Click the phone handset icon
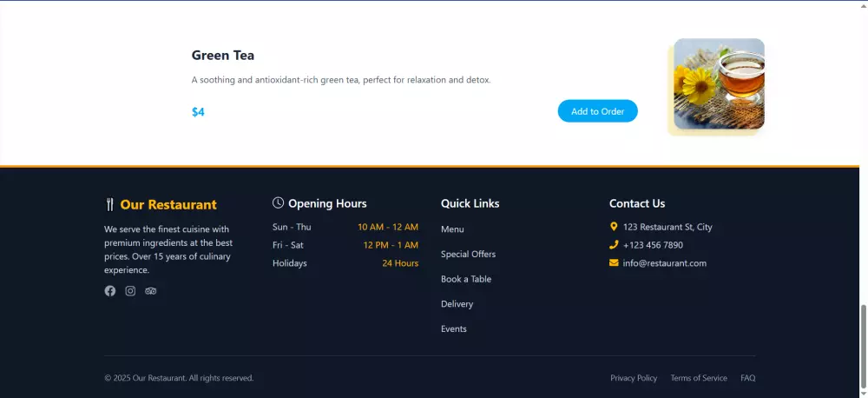868x398 pixels. [x=614, y=244]
